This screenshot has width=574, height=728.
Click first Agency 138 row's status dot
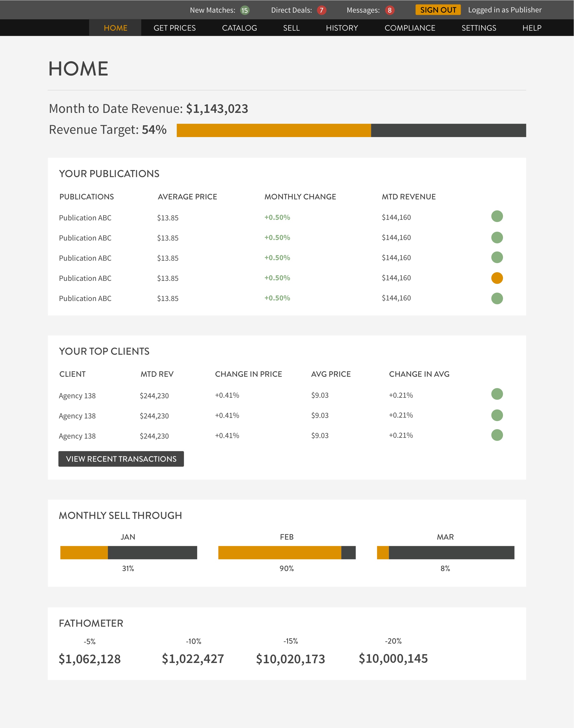497,394
